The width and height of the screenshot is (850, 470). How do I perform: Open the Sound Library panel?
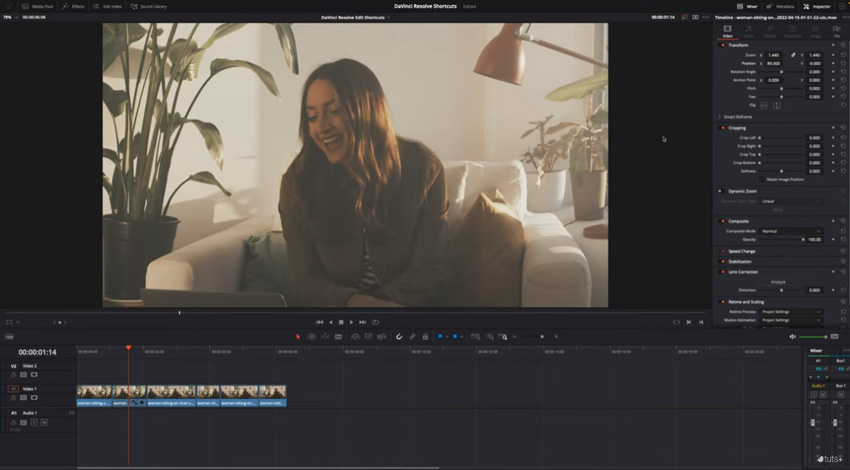tap(149, 7)
